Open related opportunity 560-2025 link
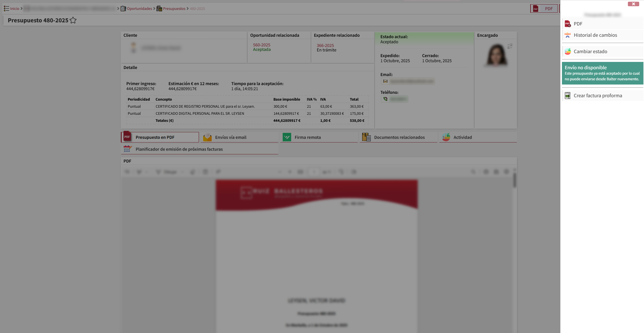The image size is (644, 333). [261, 45]
